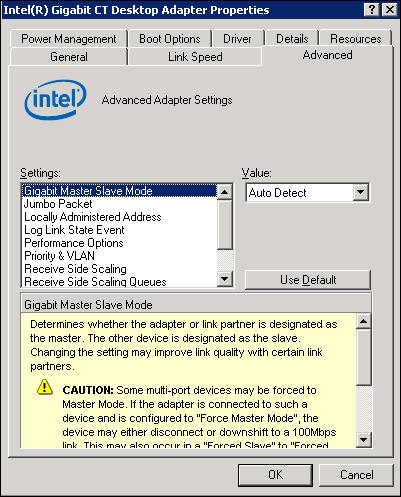Viewport: 401px width, 497px height.
Task: Click the question mark help button
Action: tap(372, 10)
